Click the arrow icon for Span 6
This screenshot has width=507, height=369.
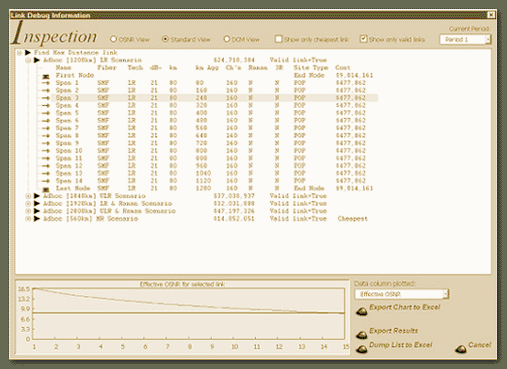[x=46, y=120]
